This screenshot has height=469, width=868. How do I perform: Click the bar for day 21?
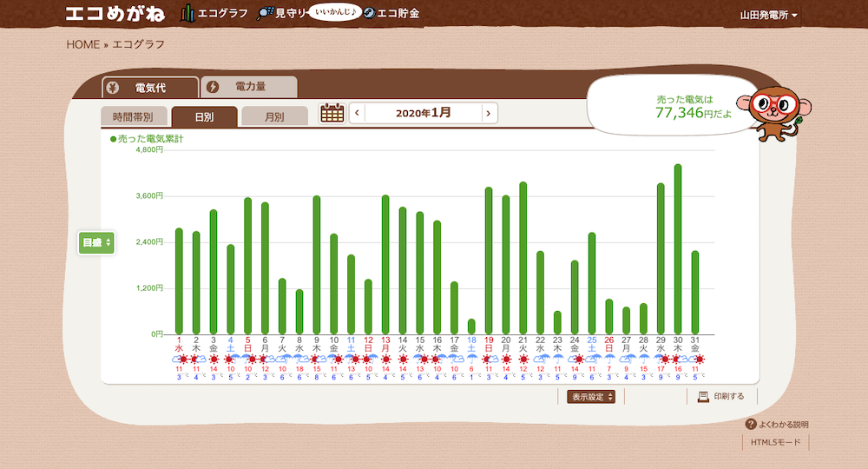[x=523, y=258]
